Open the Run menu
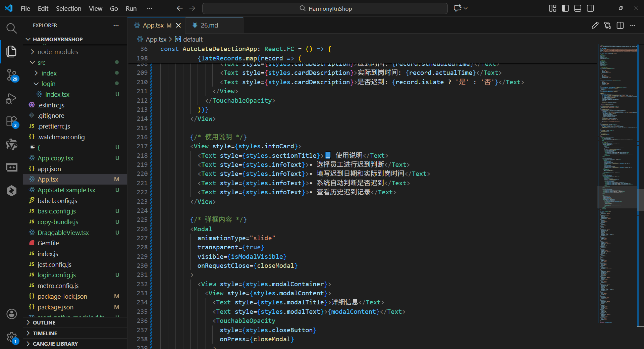 pyautogui.click(x=131, y=8)
